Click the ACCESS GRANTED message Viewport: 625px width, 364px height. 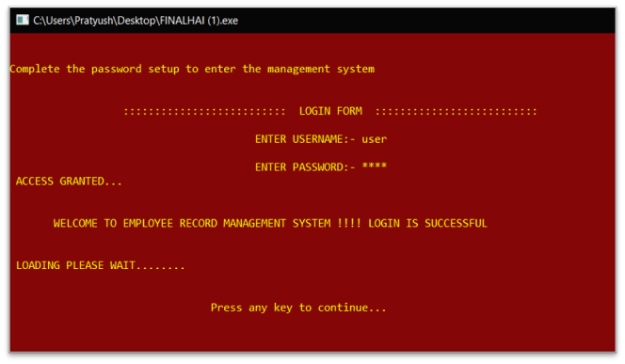(x=69, y=182)
